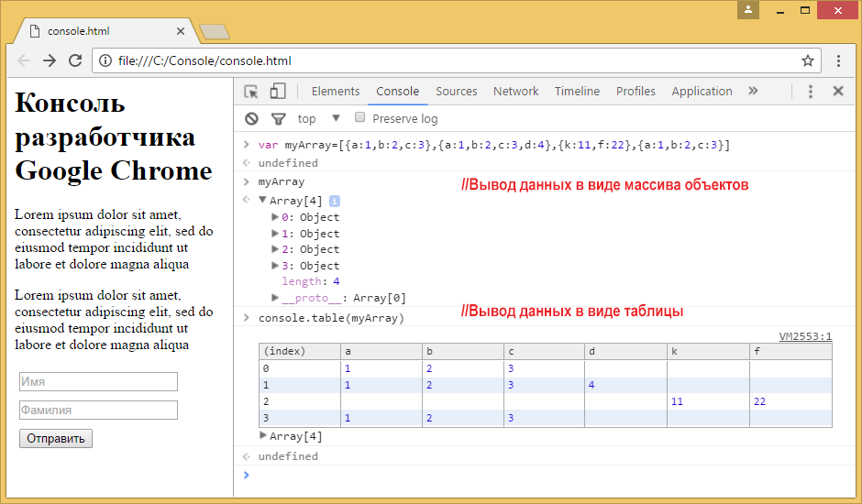Screen dimensions: 862x504
Task: Open a new browser tab
Action: [215, 32]
